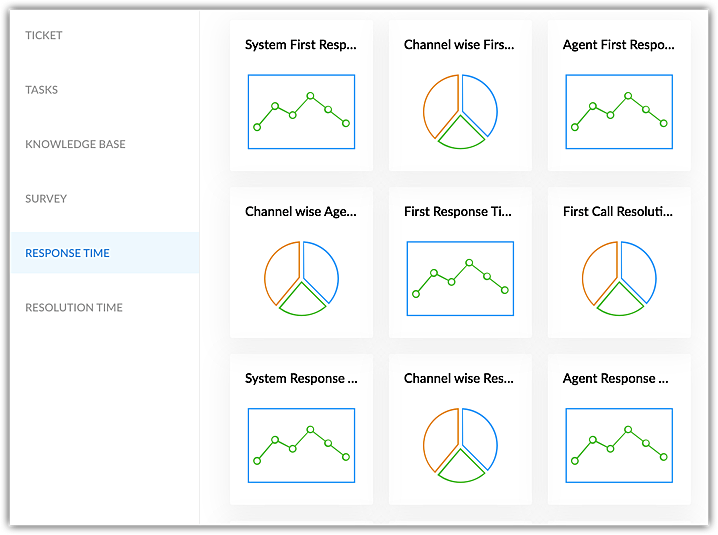Click the Channel wise Res... card title

[459, 378]
